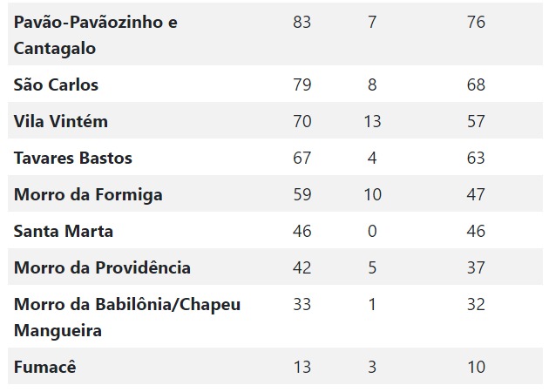Select value 63 in Tavares Bastos row

(x=476, y=158)
